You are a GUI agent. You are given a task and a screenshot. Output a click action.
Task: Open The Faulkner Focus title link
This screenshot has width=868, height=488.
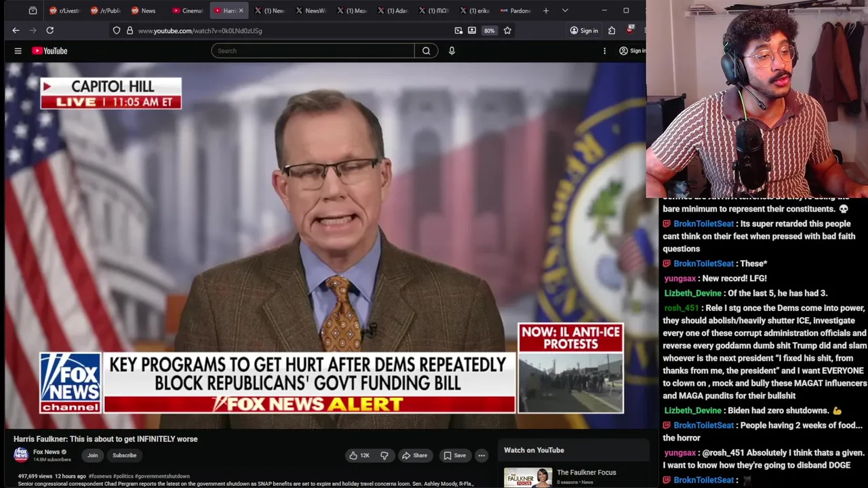[x=586, y=472]
